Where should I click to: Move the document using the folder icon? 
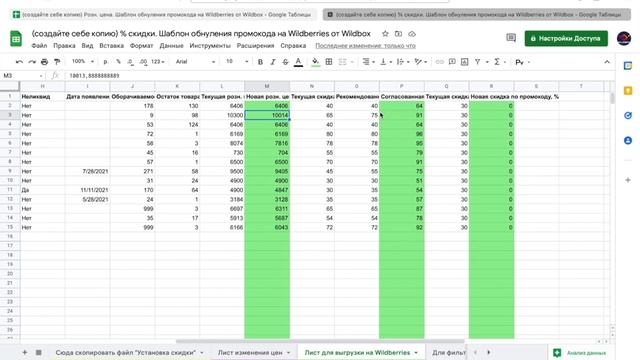tap(398, 34)
